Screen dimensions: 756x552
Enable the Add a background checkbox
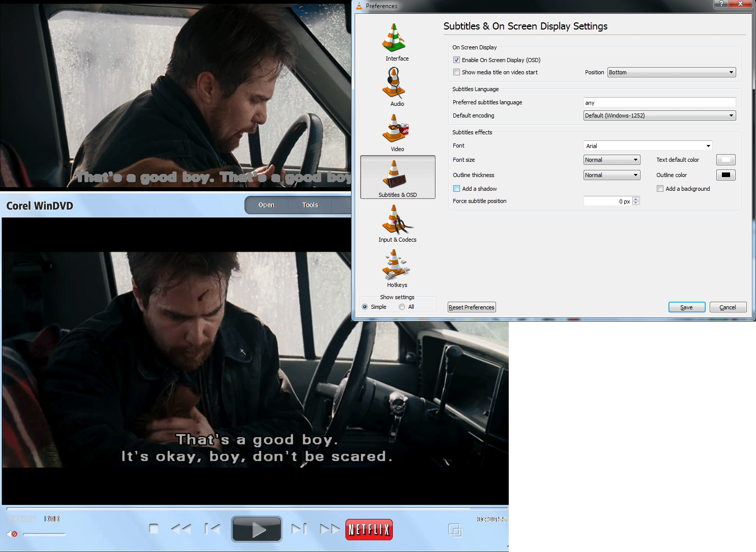[x=660, y=189]
